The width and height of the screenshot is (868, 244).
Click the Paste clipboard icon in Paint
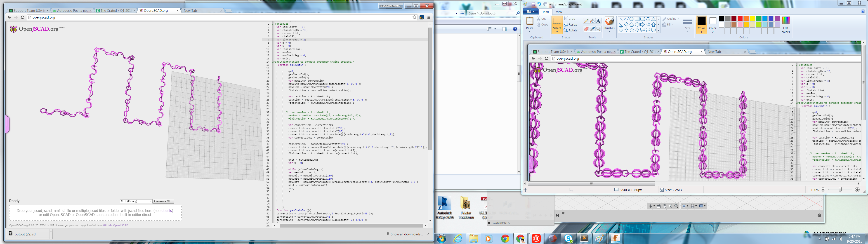pyautogui.click(x=530, y=21)
